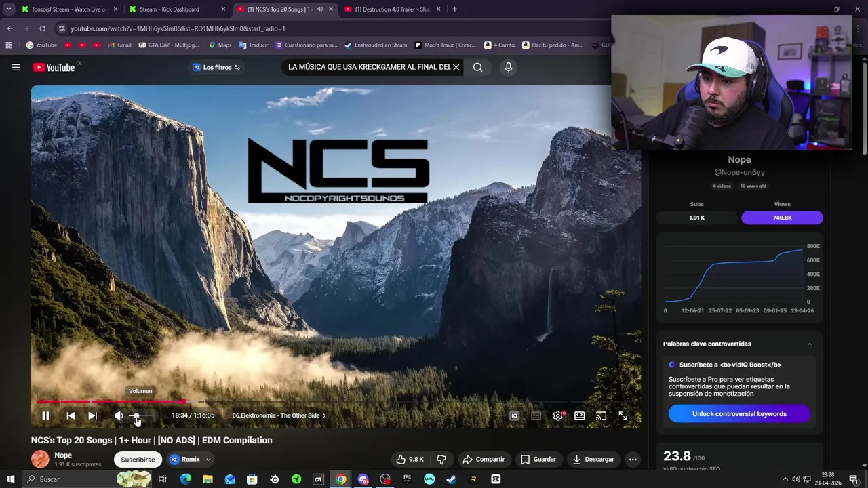Open the 4 Carrito Amazon bookmark
The width and height of the screenshot is (868, 488).
(x=499, y=45)
